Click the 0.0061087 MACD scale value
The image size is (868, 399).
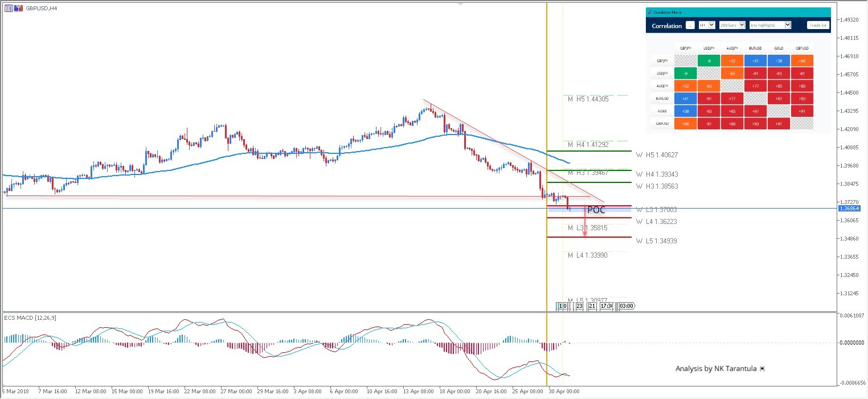pyautogui.click(x=852, y=316)
